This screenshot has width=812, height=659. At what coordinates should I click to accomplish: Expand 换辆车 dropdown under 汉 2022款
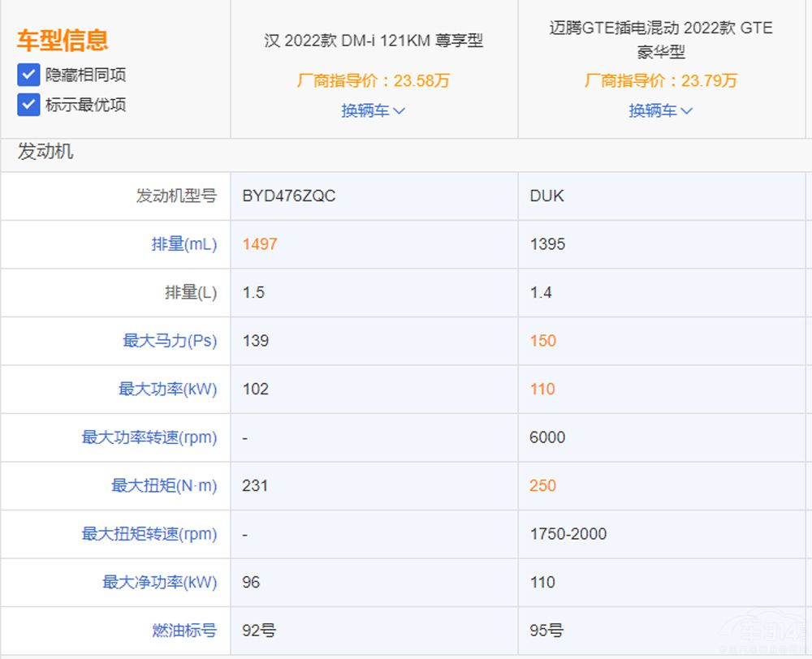pos(373,110)
